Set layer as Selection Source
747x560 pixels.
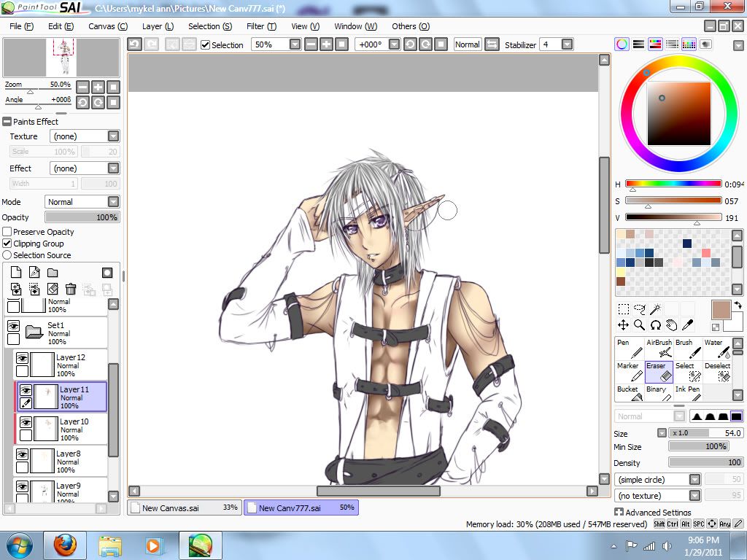click(x=7, y=255)
